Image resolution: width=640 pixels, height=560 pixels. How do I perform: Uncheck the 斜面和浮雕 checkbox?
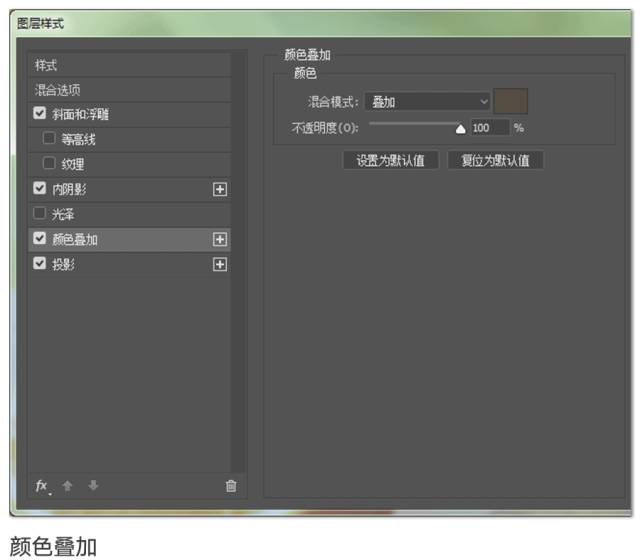point(39,113)
